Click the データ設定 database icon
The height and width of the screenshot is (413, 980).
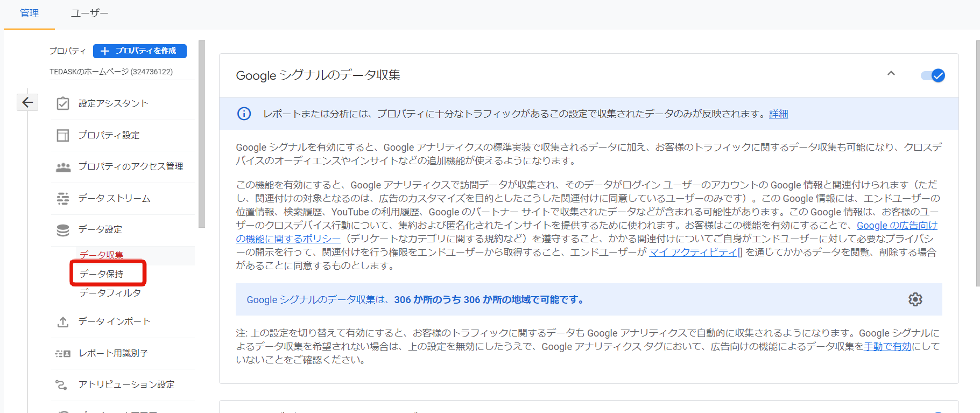coord(63,230)
